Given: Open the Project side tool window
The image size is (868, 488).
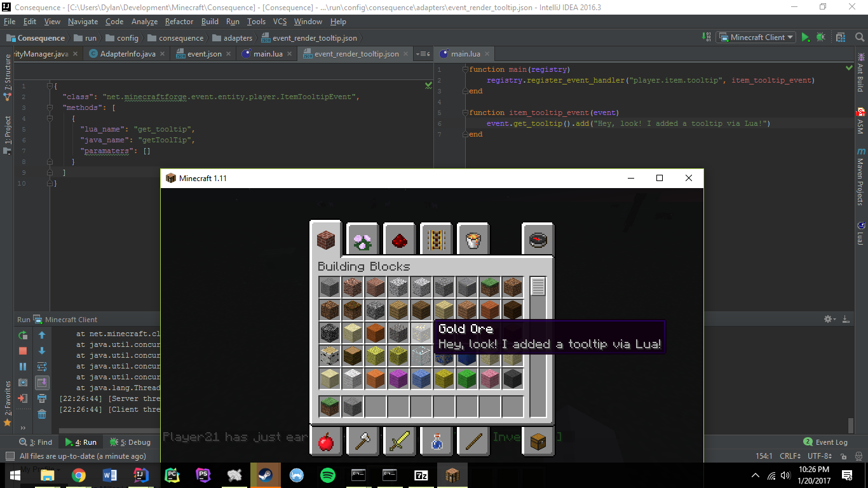Looking at the screenshot, I should click(8, 135).
